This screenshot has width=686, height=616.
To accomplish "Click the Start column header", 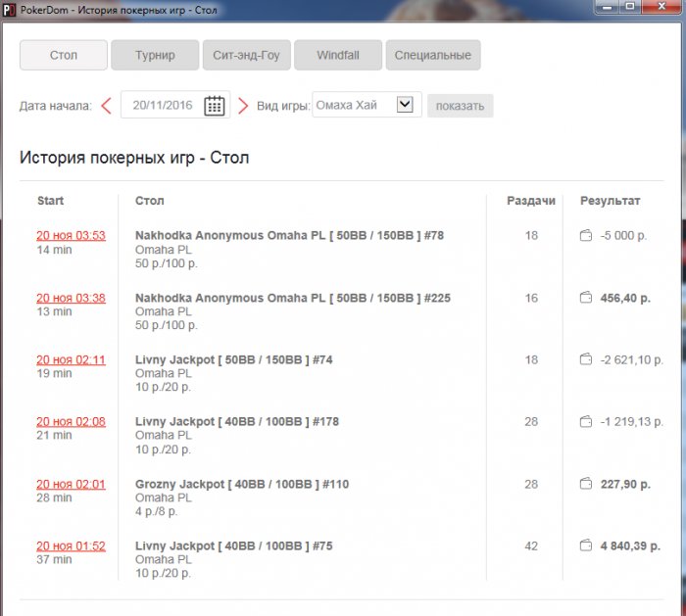I will pyautogui.click(x=50, y=201).
